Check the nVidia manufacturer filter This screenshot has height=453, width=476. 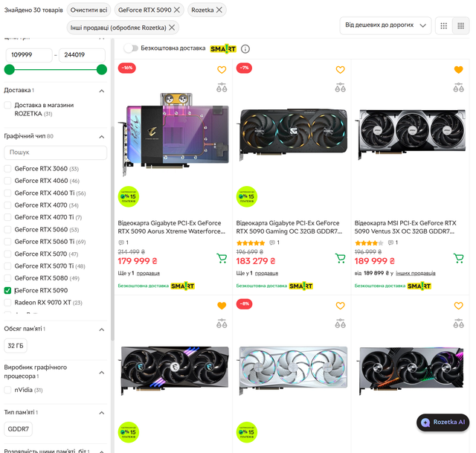pyautogui.click(x=7, y=390)
